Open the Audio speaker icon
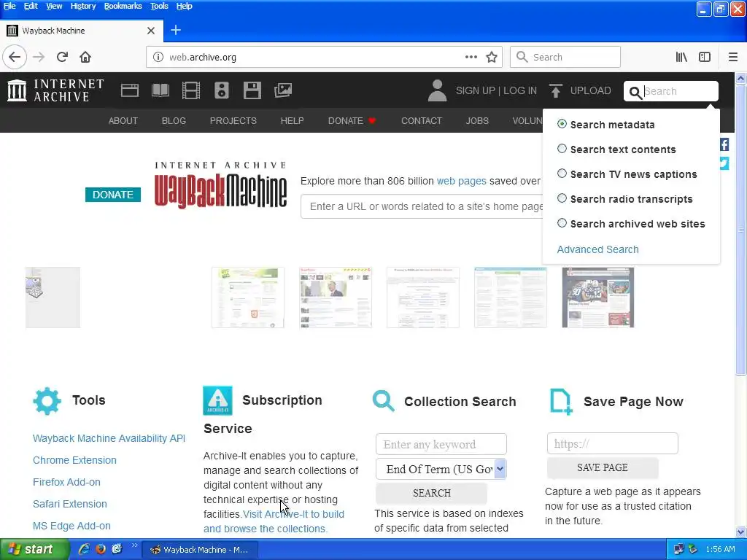747x560 pixels. (x=222, y=90)
